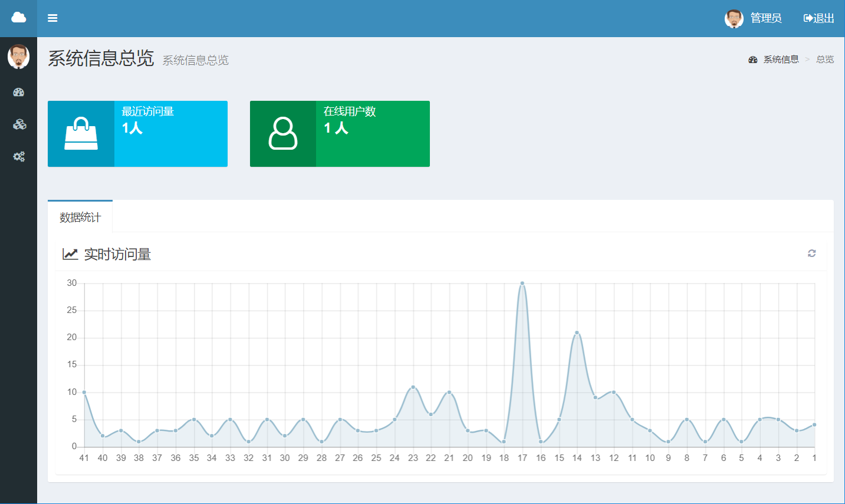Click the x-axis label 35
Viewport: 845px width, 504px height.
click(x=194, y=458)
